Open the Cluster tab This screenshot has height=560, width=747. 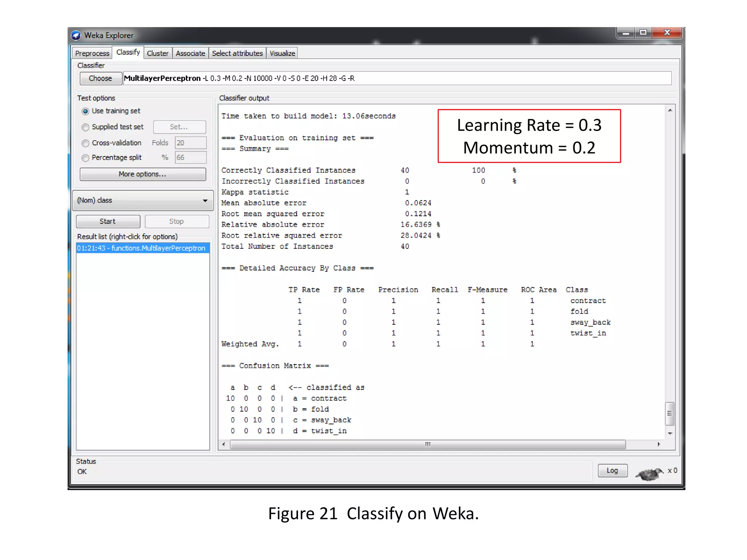point(158,54)
